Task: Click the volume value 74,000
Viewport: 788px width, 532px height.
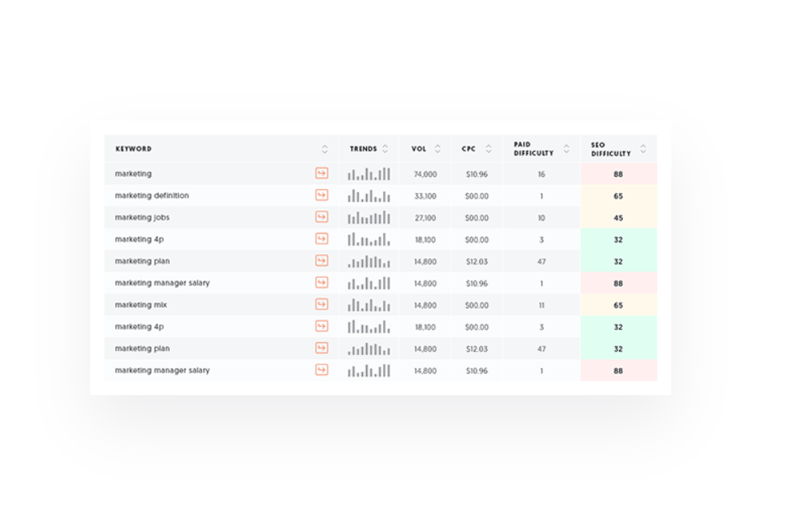Action: (x=425, y=175)
